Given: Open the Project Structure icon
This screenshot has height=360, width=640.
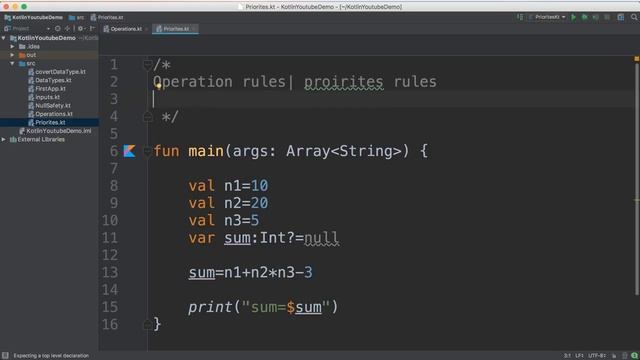Looking at the screenshot, I should (x=621, y=17).
